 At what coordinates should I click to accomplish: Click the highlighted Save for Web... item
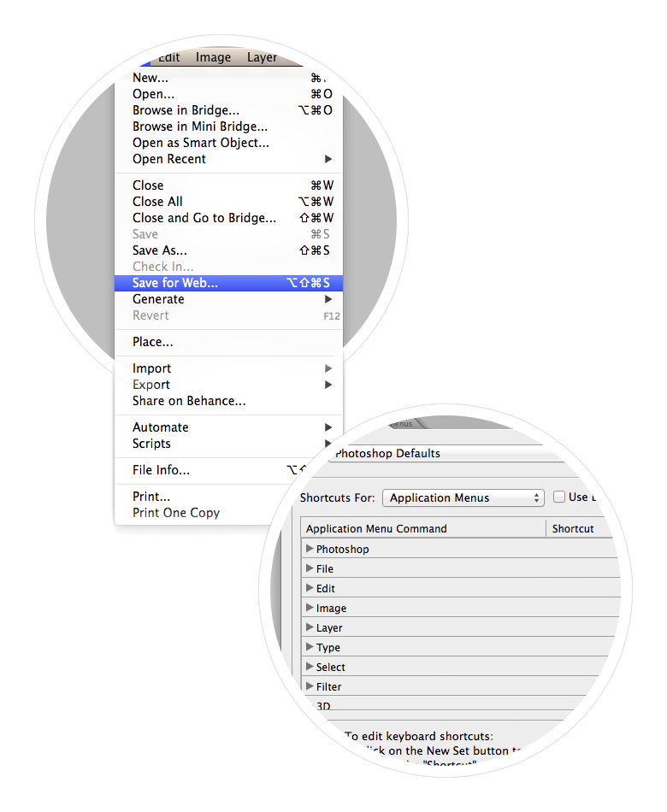(x=228, y=283)
